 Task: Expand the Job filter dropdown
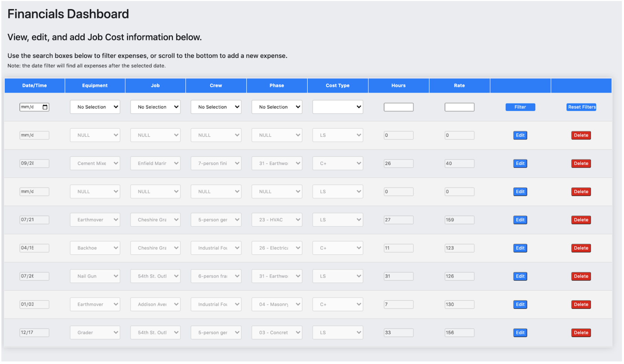[x=155, y=107]
